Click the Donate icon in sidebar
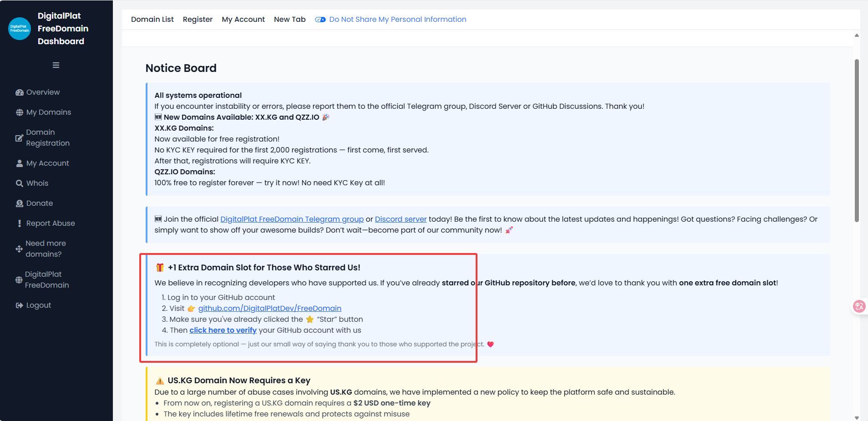 (20, 203)
